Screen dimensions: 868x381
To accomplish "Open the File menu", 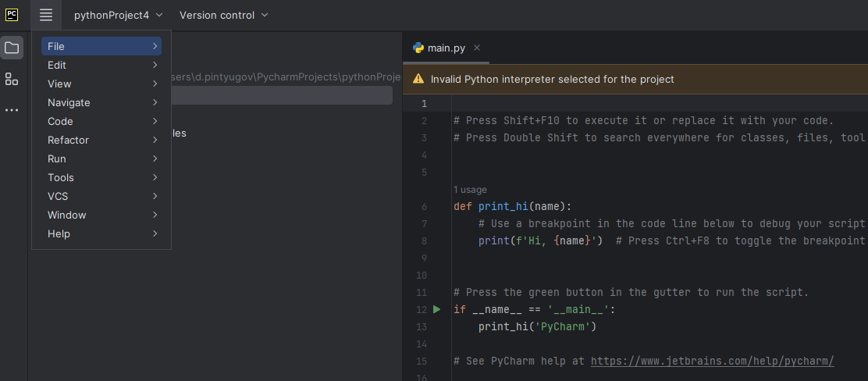I will [101, 47].
